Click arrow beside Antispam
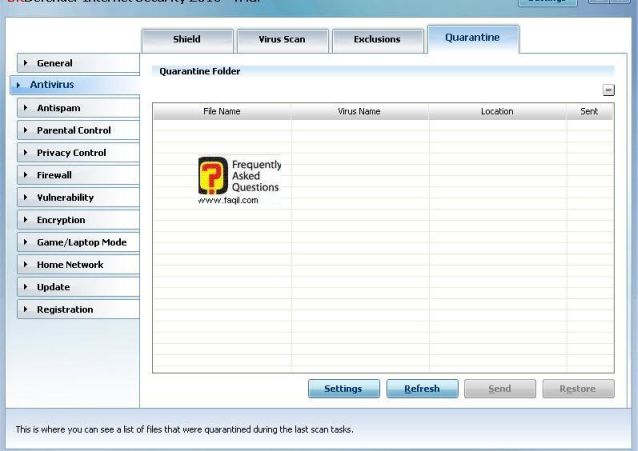The image size is (638, 451). (x=26, y=108)
